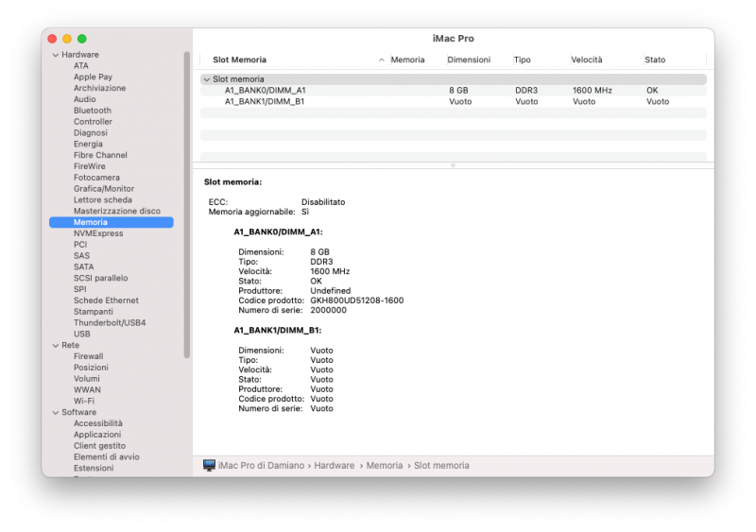The image size is (756, 532).
Task: Select NVMExpress in the sidebar
Action: (98, 233)
